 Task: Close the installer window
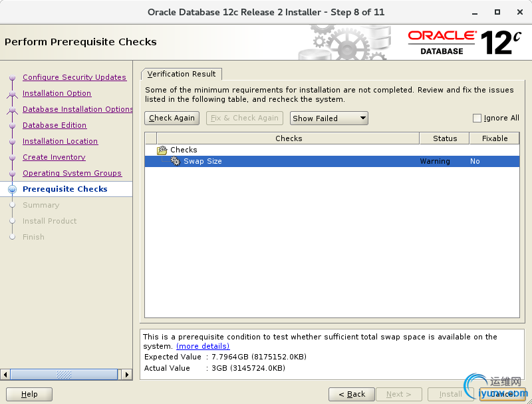point(520,12)
